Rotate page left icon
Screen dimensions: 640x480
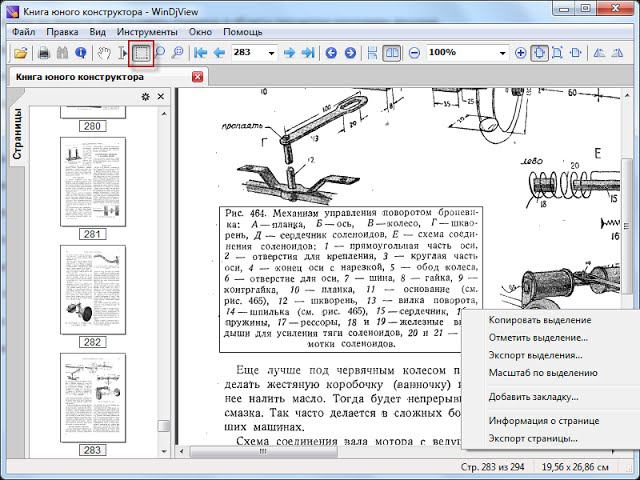point(599,53)
